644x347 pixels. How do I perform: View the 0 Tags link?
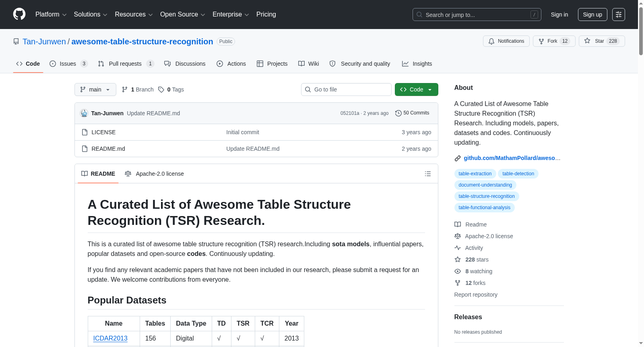171,89
